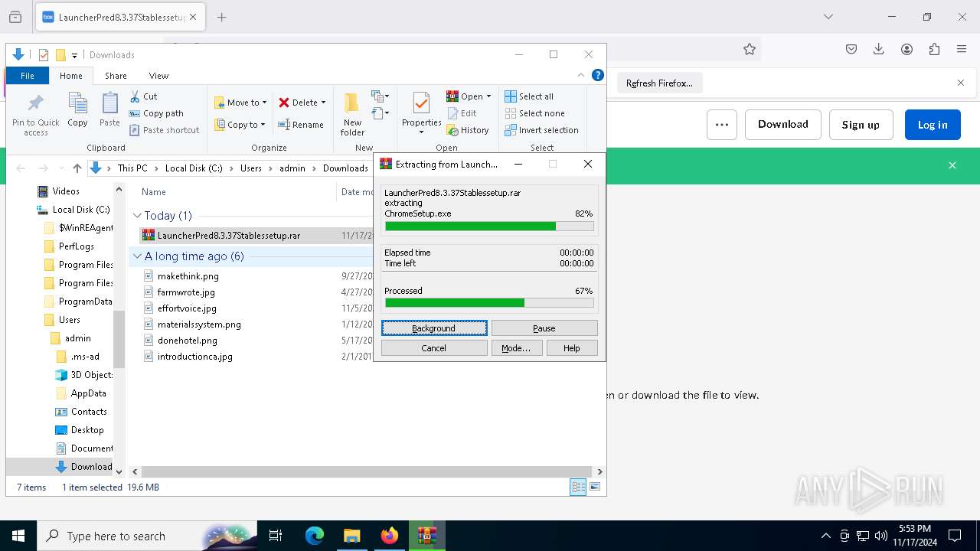Click the Background button in WinRAR dialog
980x551 pixels.
(434, 328)
